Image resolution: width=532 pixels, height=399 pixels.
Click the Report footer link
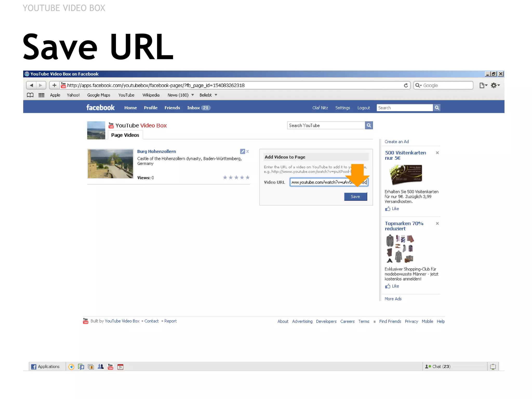[x=170, y=321]
